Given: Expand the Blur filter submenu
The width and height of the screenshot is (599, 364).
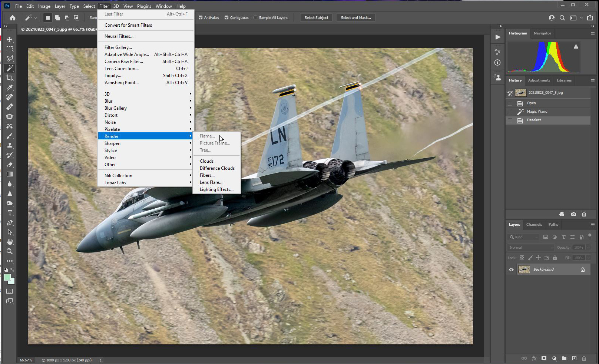Looking at the screenshot, I should click(x=108, y=101).
